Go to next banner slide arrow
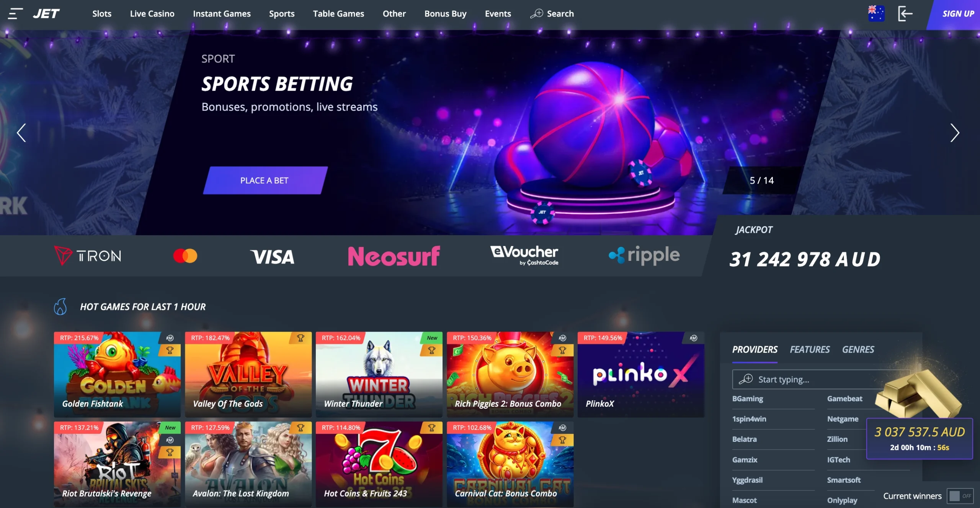This screenshot has width=980, height=508. [x=955, y=133]
